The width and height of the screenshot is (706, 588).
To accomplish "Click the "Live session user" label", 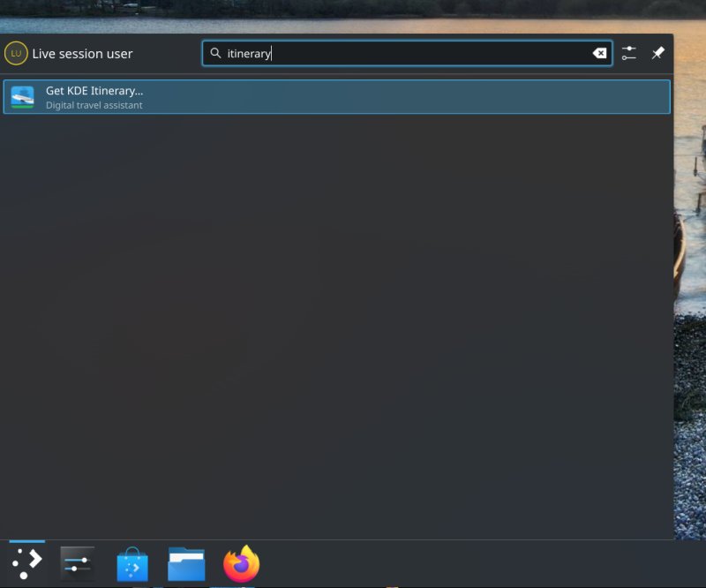I will click(83, 53).
